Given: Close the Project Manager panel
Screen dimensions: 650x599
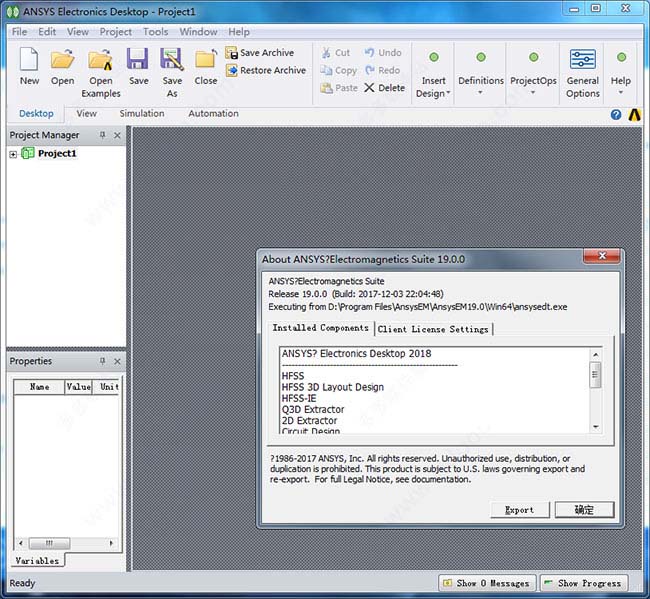Looking at the screenshot, I should pos(117,135).
